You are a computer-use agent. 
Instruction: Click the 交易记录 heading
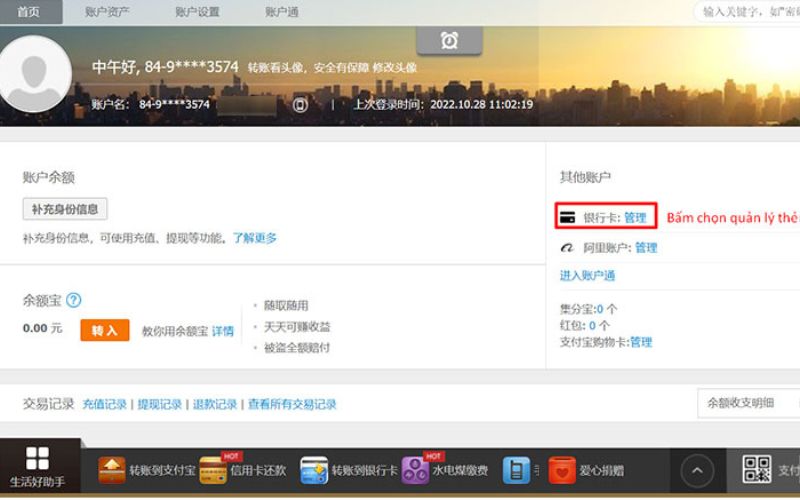(48, 404)
